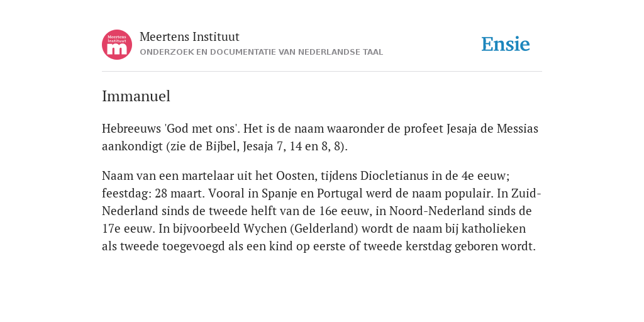Click the word "Messias" in first paragraph
Screen dimensions: 644x322
tap(518, 128)
